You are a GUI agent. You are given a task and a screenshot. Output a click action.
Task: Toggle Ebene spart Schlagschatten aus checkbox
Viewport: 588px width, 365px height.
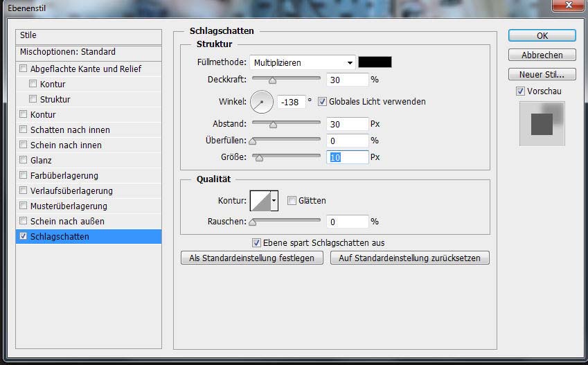click(x=256, y=243)
